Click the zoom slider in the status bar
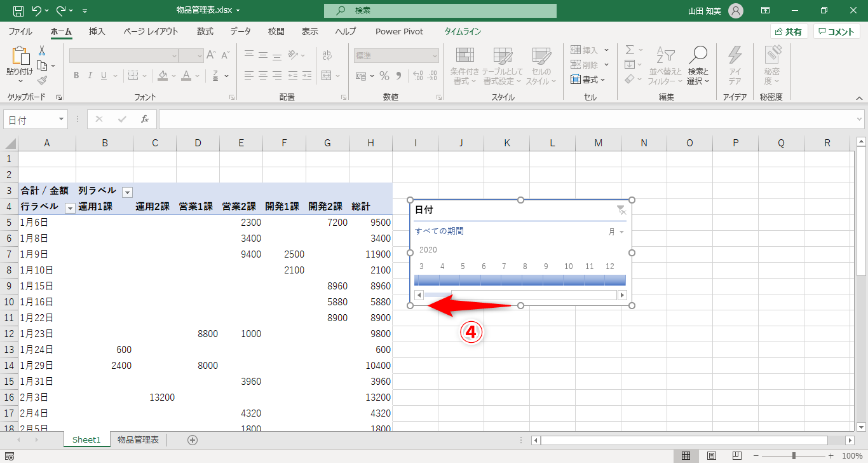 tap(794, 456)
